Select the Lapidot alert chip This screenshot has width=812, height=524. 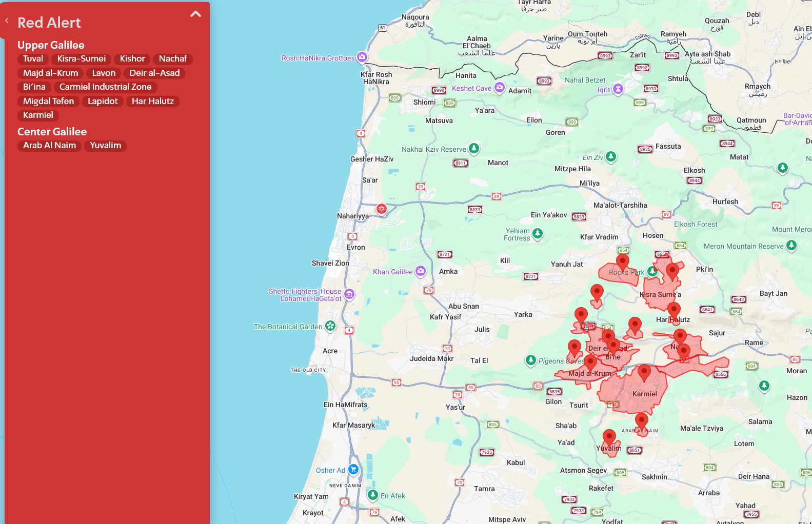(103, 102)
